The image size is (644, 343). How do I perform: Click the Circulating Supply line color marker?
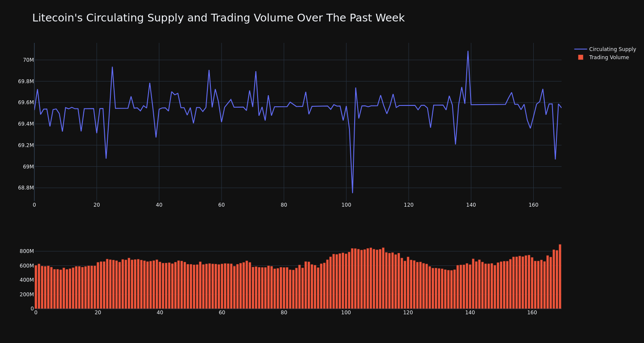point(580,49)
